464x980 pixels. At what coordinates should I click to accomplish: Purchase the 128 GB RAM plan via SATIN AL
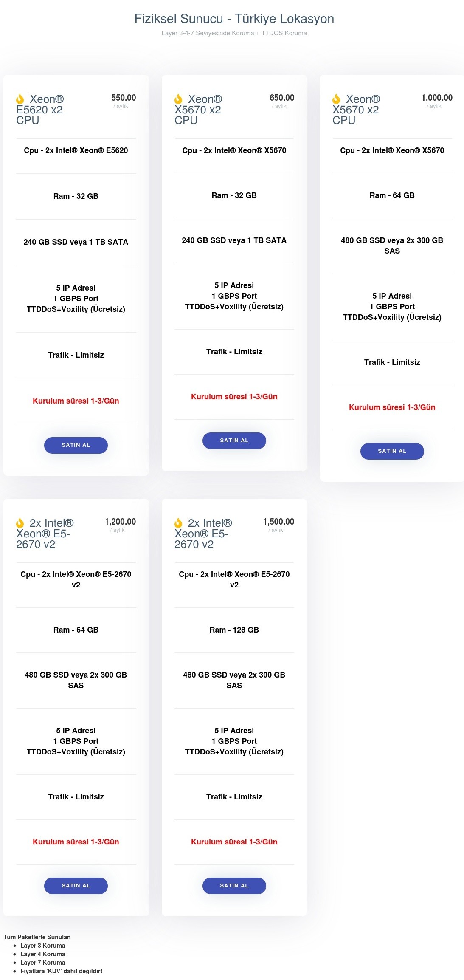[x=234, y=886]
